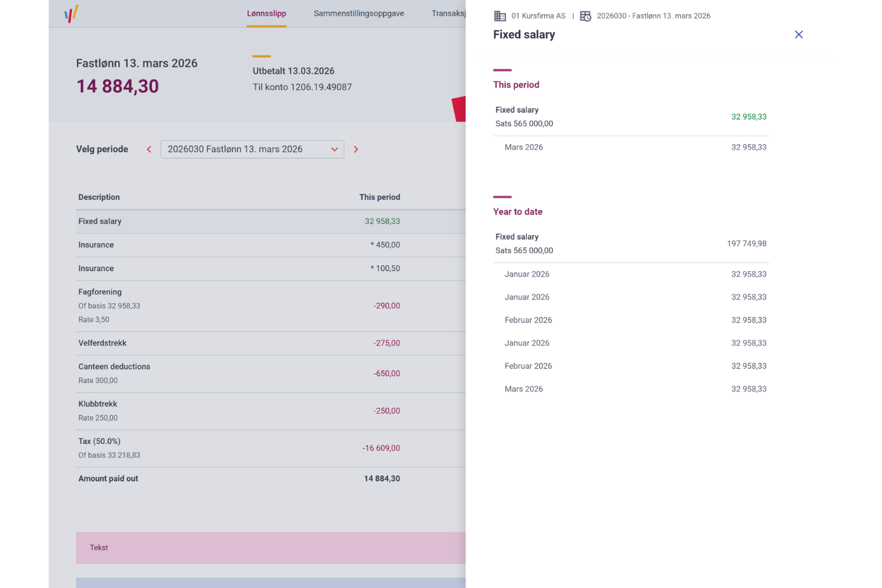The width and height of the screenshot is (882, 588).
Task: Click the 2026030 - Fastlønn 13. mars 2026 label
Action: [x=653, y=16]
